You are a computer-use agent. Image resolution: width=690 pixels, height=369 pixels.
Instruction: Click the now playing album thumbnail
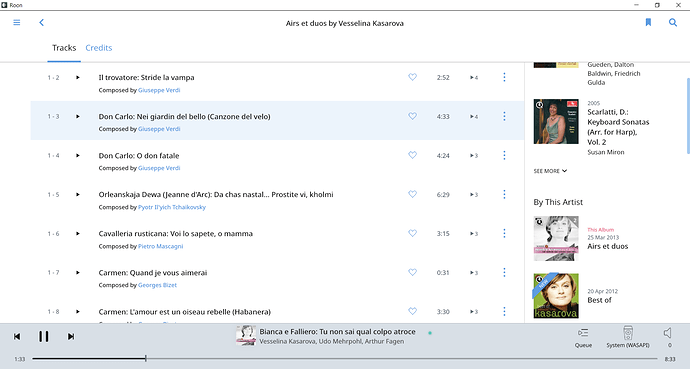pos(246,336)
